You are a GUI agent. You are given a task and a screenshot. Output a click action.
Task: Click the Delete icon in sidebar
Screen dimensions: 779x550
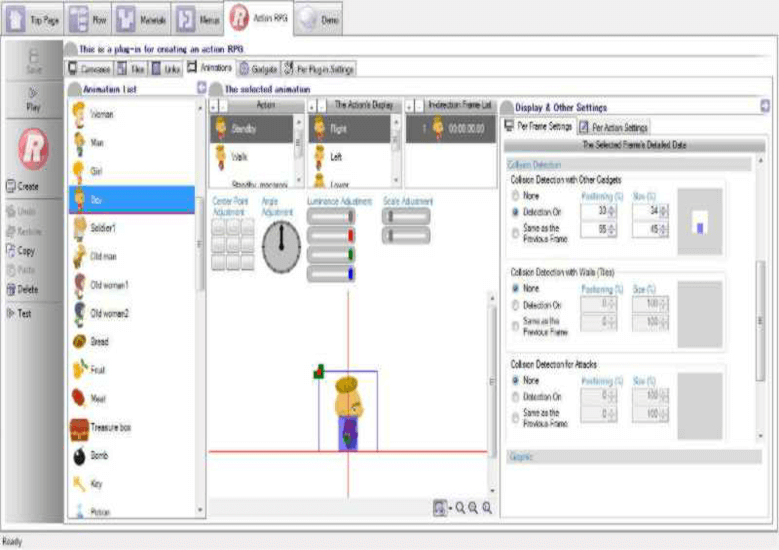click(24, 290)
